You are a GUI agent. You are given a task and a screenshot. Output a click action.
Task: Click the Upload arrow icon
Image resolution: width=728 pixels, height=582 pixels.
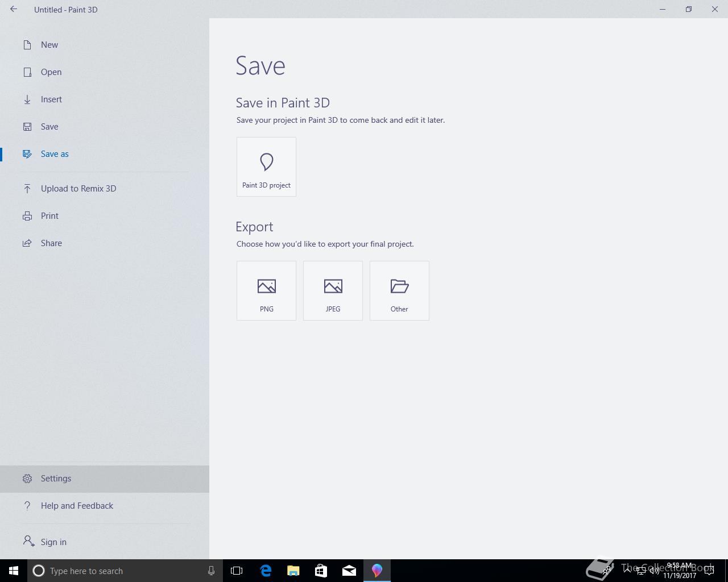click(x=27, y=189)
